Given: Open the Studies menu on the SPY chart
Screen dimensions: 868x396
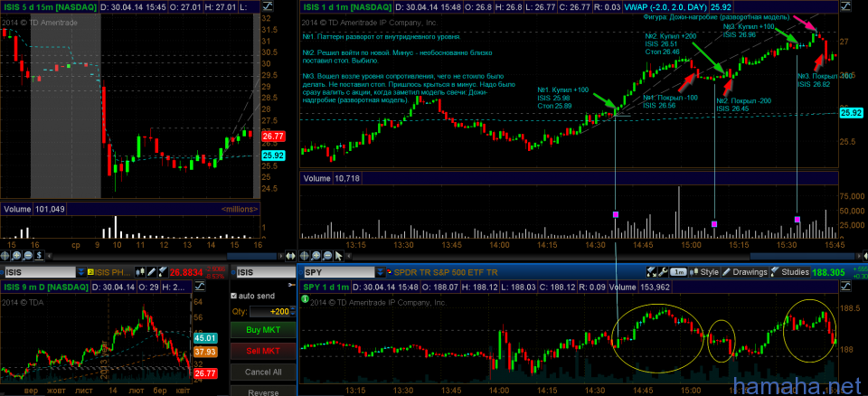Looking at the screenshot, I should [790, 272].
